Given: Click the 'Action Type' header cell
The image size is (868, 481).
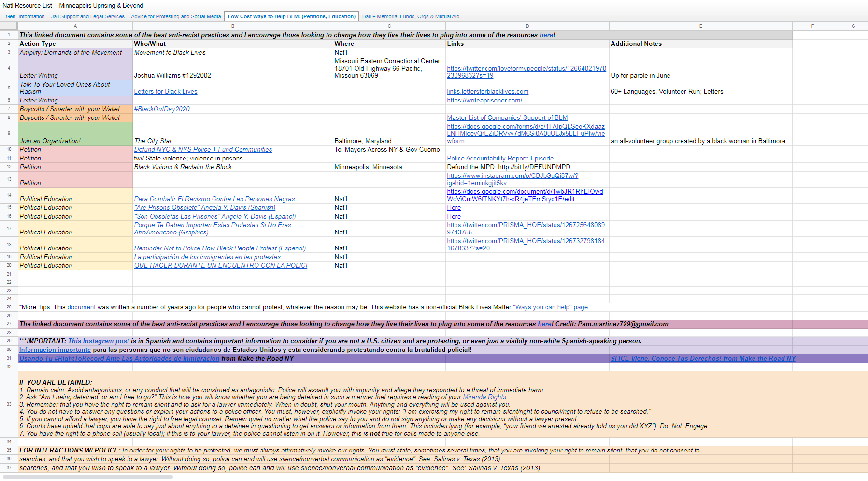Looking at the screenshot, I should tap(75, 44).
